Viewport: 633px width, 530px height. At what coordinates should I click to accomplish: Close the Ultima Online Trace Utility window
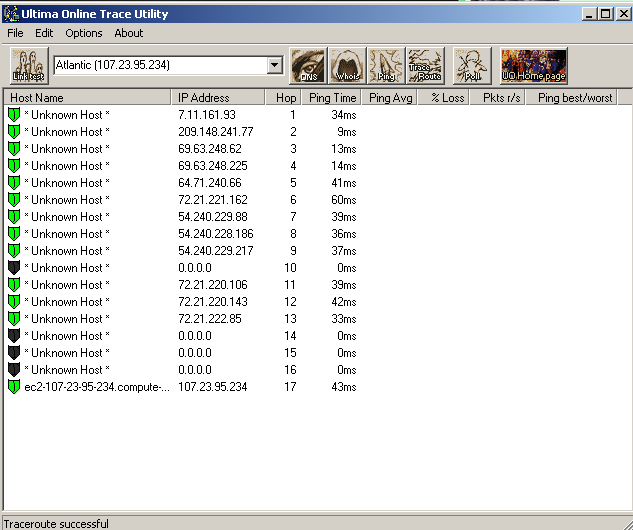click(x=623, y=14)
